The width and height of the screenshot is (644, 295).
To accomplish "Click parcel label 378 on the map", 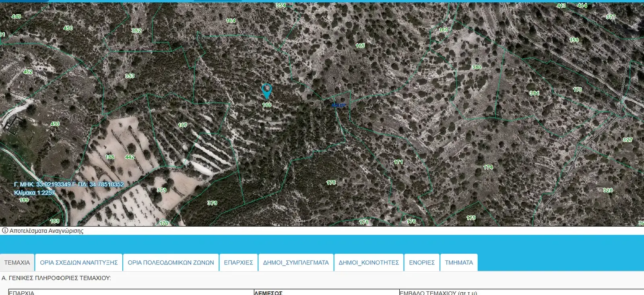I will point(212,203).
